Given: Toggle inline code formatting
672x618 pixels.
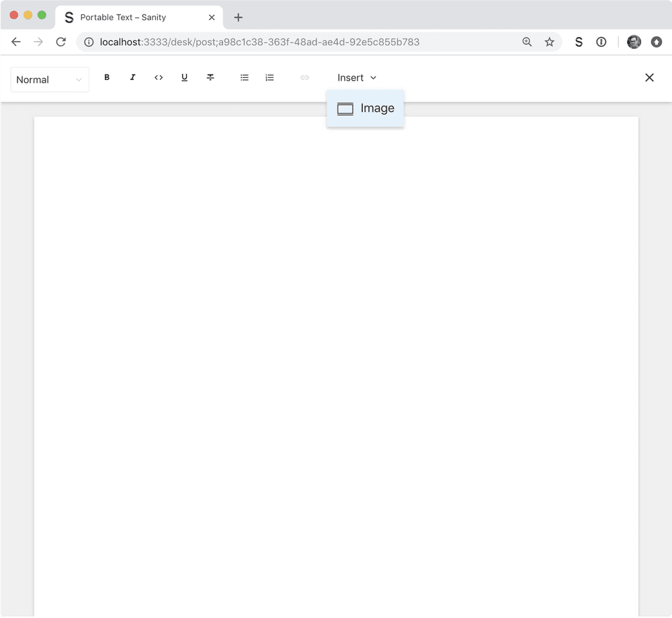Looking at the screenshot, I should pos(159,77).
